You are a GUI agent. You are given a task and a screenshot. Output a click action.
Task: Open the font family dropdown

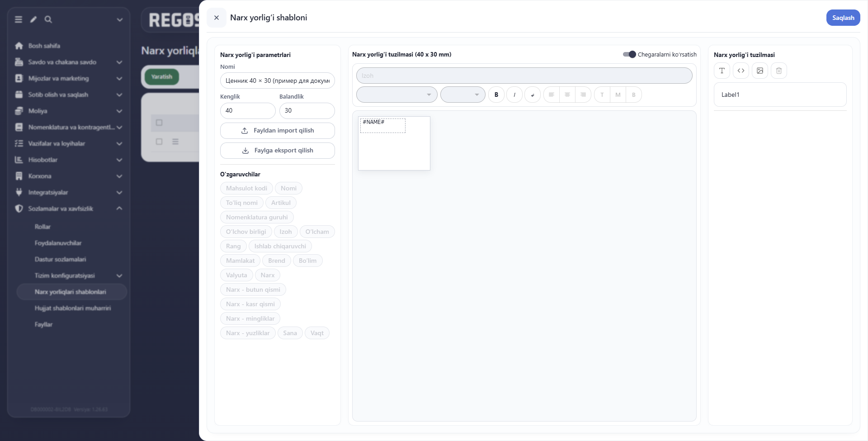coord(397,95)
